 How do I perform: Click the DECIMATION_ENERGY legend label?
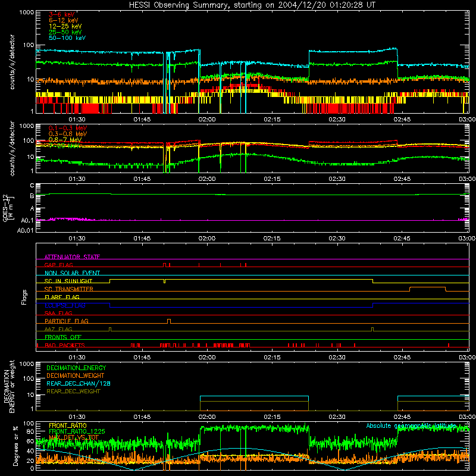point(76,368)
